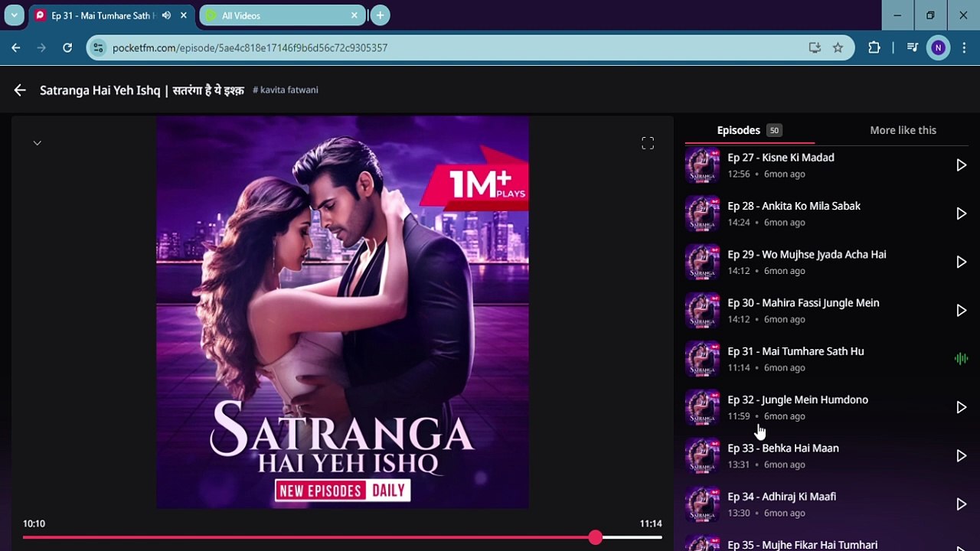Screen dimensions: 980x551
Task: Open the Ep 33 - Behka Hai Maan title
Action: (x=783, y=448)
